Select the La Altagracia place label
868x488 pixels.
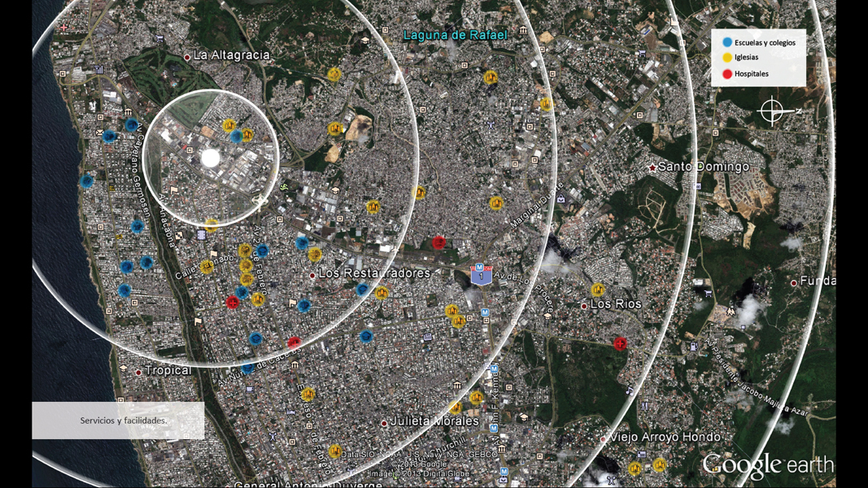231,55
